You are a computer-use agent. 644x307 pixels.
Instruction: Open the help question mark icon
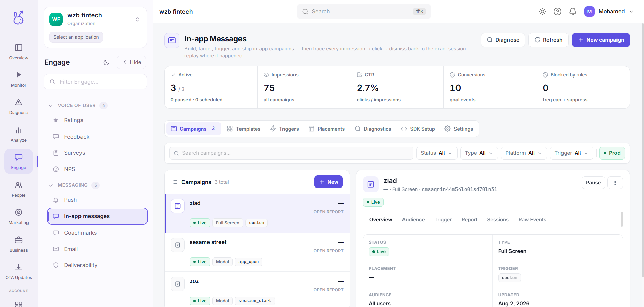pyautogui.click(x=557, y=12)
